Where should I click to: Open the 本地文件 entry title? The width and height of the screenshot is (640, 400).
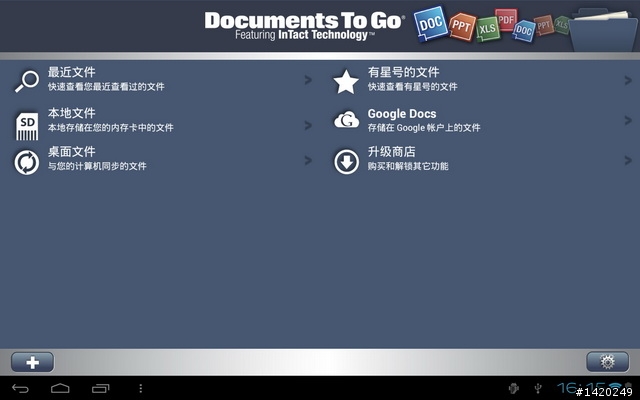click(71, 113)
